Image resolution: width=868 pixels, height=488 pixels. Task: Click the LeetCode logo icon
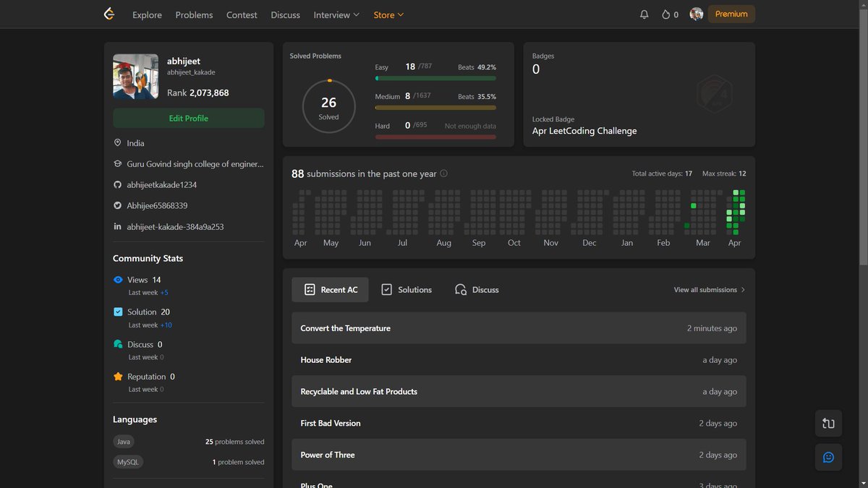coord(109,14)
